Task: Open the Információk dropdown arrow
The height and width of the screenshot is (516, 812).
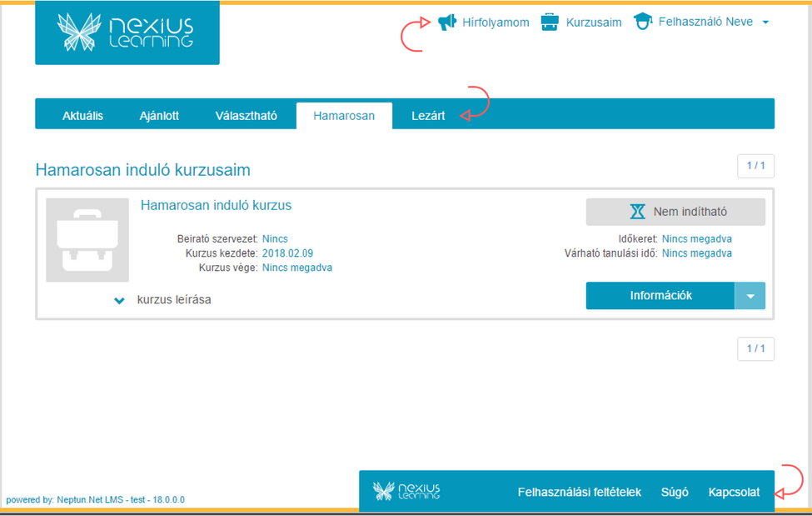Action: tap(750, 295)
